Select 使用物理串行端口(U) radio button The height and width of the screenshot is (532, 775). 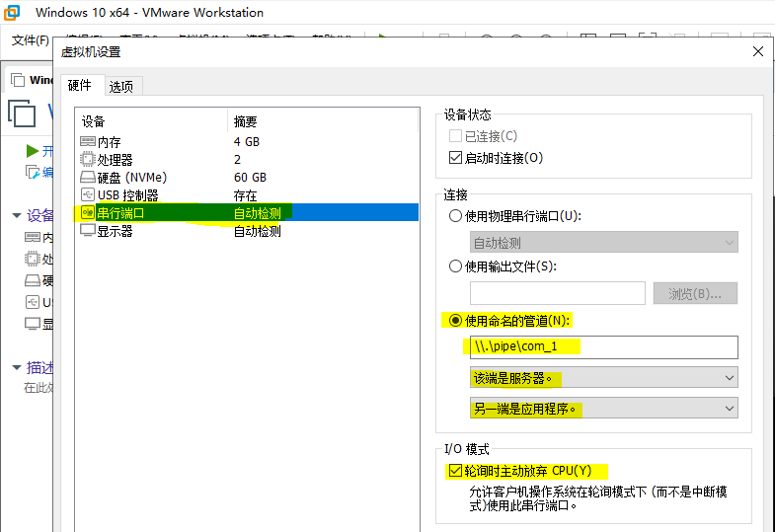(455, 216)
